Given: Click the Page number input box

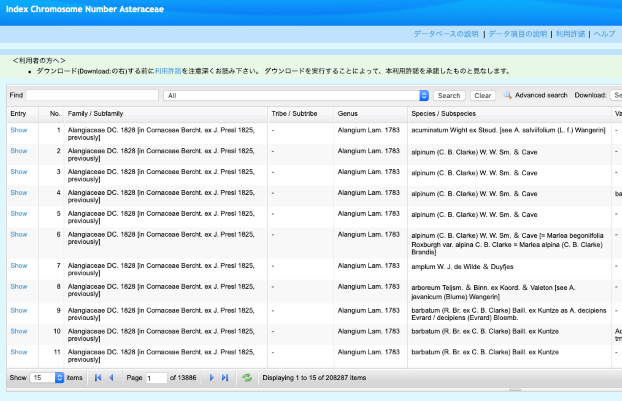Looking at the screenshot, I should 156,378.
